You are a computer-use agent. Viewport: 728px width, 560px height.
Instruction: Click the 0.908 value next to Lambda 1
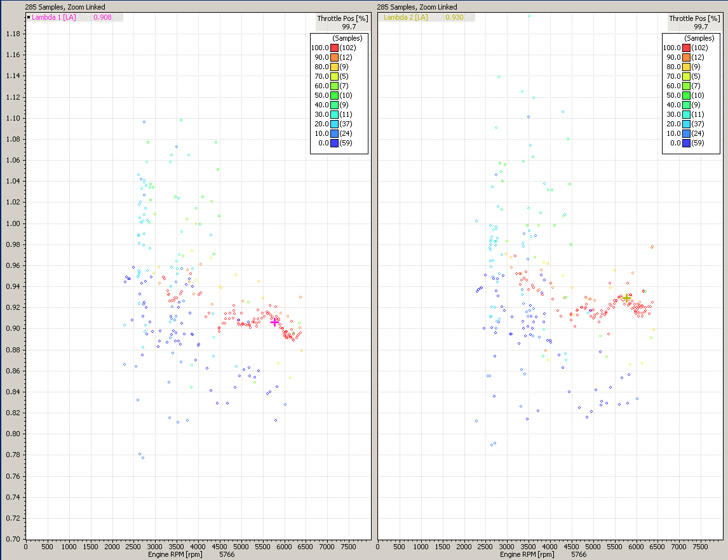(102, 17)
